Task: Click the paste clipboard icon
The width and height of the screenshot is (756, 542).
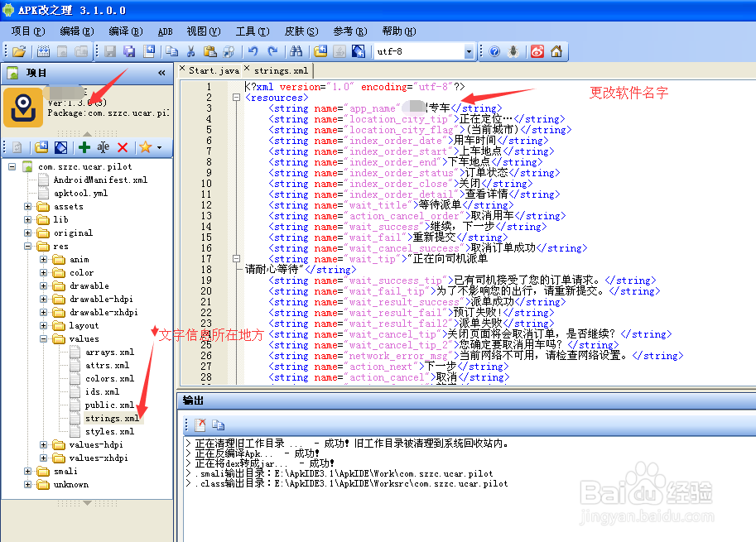Action: point(209,51)
